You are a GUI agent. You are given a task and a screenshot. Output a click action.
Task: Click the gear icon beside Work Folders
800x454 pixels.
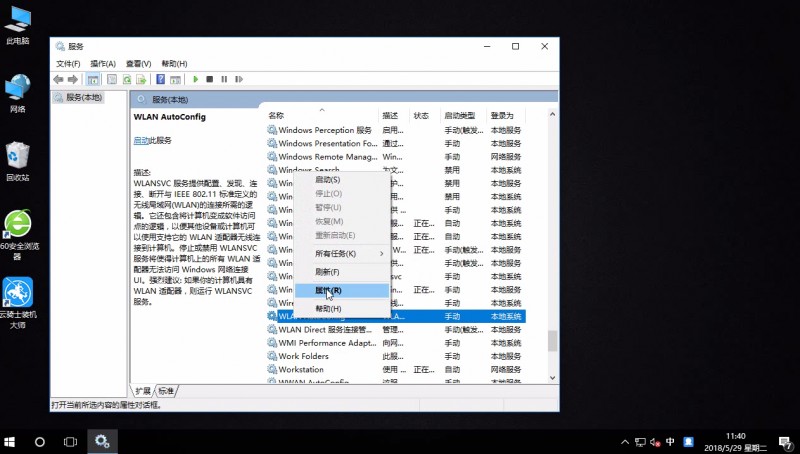tap(272, 356)
